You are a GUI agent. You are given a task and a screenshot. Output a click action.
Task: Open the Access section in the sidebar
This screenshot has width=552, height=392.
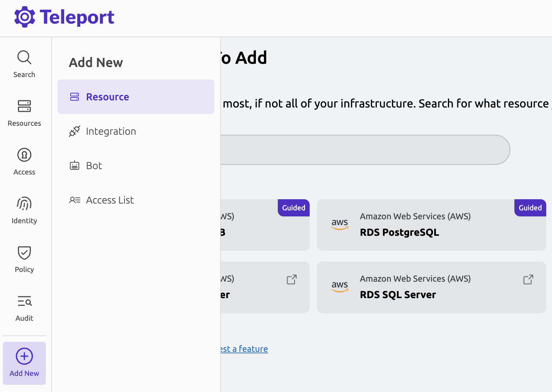coord(24,155)
